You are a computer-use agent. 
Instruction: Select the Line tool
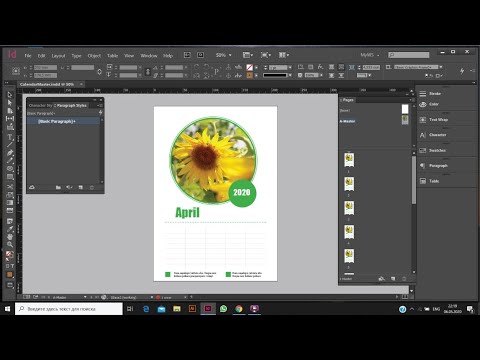(x=10, y=144)
